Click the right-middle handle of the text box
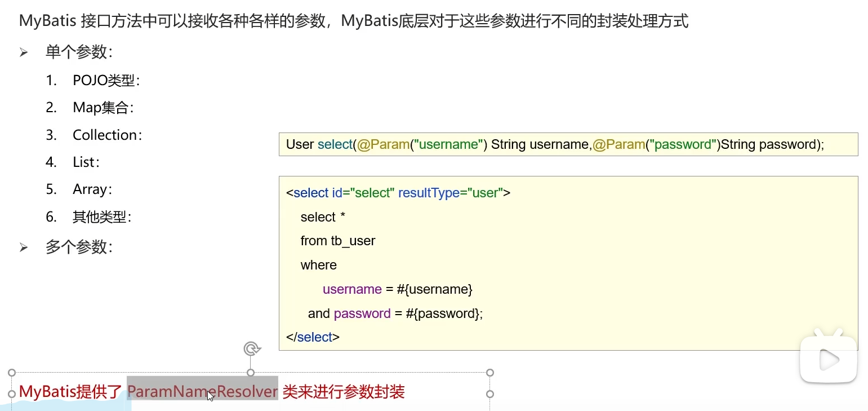The width and height of the screenshot is (868, 411). 490,394
